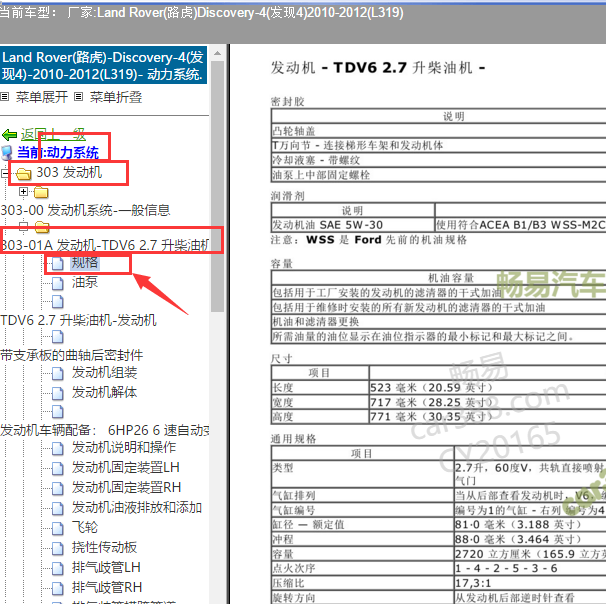Image resolution: width=606 pixels, height=604 pixels.
Task: Click the page icon next to 规格
Action: point(58,264)
